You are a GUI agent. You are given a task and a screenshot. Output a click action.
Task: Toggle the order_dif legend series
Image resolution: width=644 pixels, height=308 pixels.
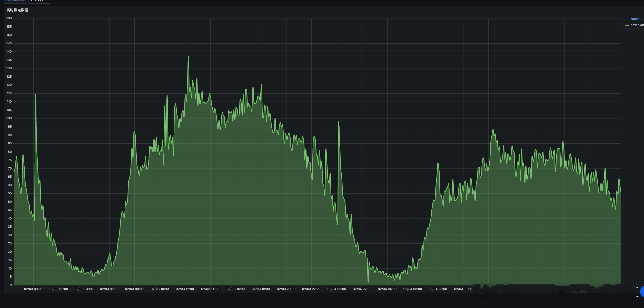point(637,25)
